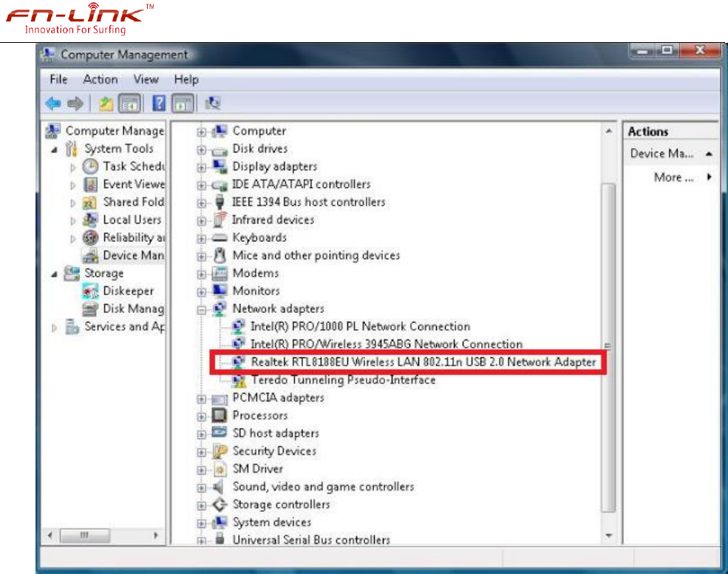Click the blue Help question mark icon
Viewport: 728px width, 574px height.
pyautogui.click(x=158, y=104)
